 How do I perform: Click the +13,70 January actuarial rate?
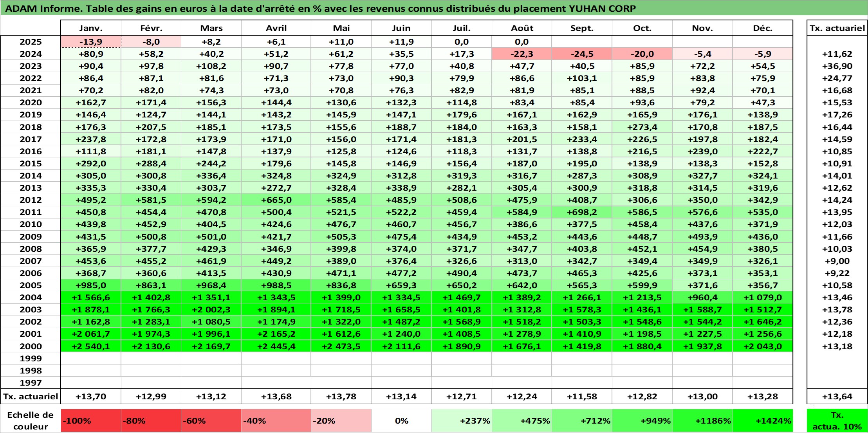(x=91, y=397)
